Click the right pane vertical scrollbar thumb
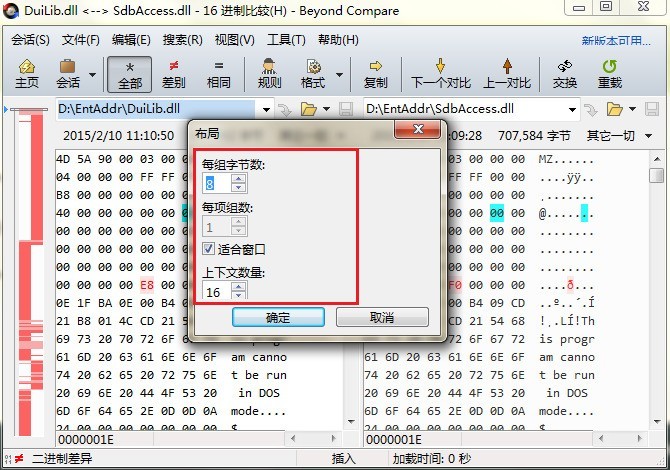This screenshot has height=470, width=670. [656, 175]
